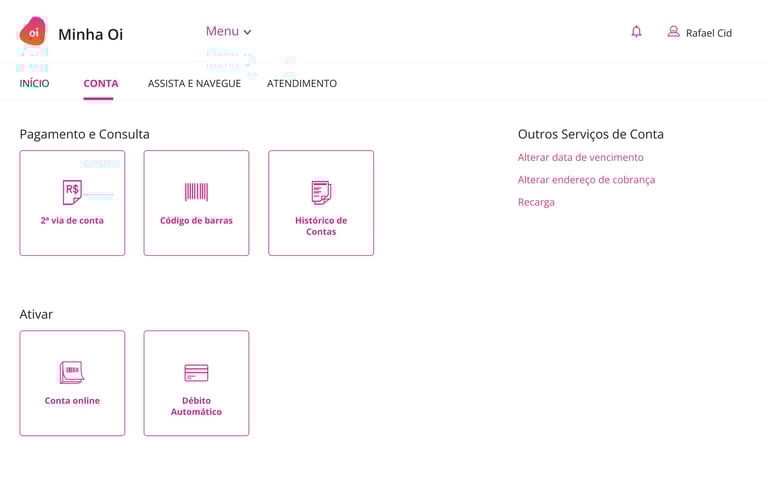This screenshot has height=477, width=768.
Task: Click the Minha Oi title
Action: click(x=91, y=34)
